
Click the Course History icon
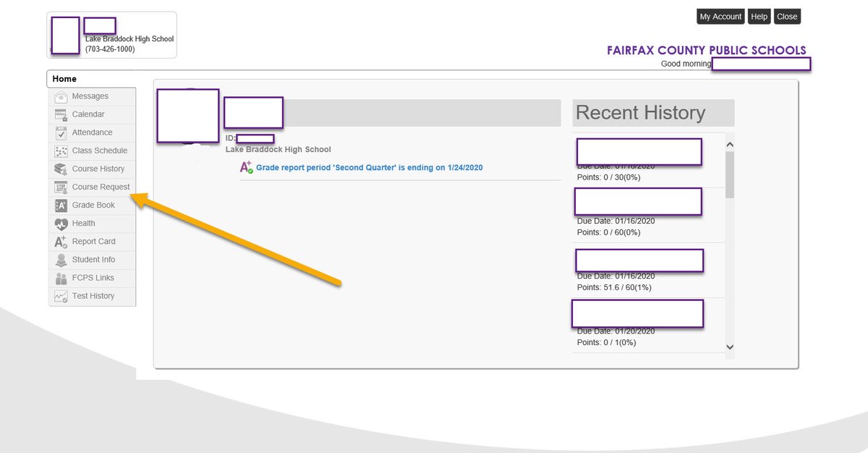[61, 169]
